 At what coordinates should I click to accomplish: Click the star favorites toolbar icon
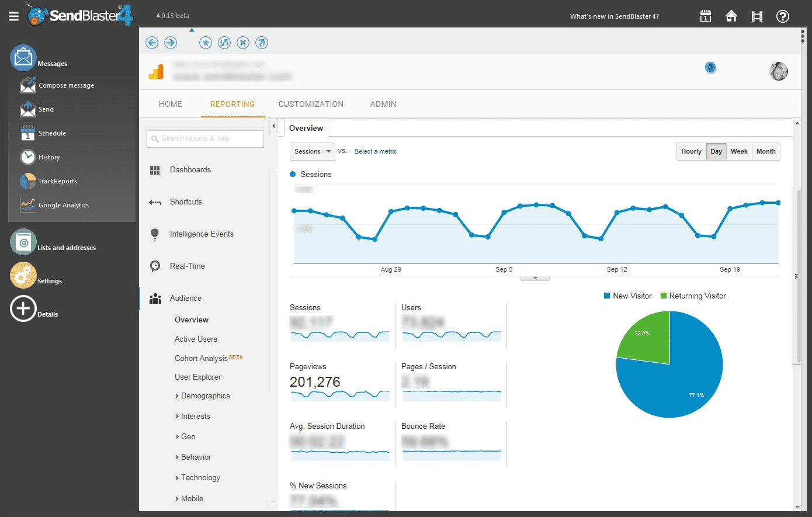pyautogui.click(x=206, y=42)
